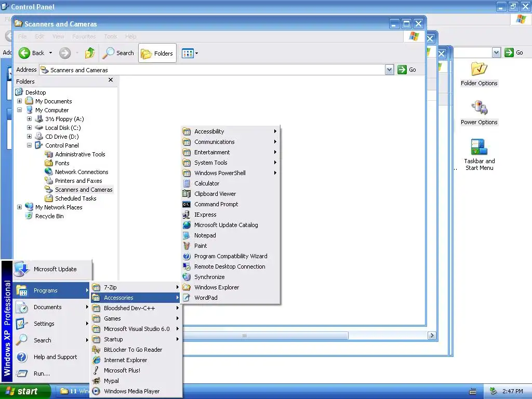Open the Windows PowerShell submenu
532x399 pixels.
tap(231, 173)
